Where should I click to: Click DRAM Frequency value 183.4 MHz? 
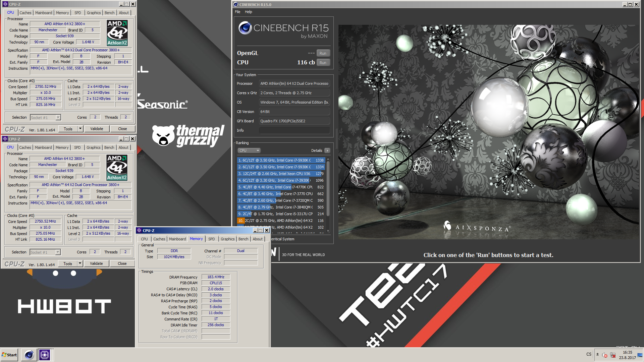click(216, 277)
